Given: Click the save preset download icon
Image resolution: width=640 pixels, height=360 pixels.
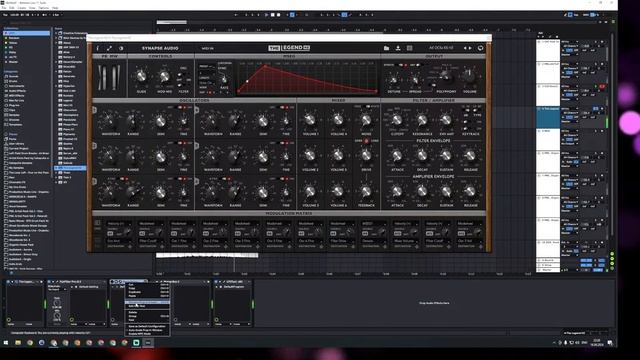Looking at the screenshot, I should click(398, 48).
